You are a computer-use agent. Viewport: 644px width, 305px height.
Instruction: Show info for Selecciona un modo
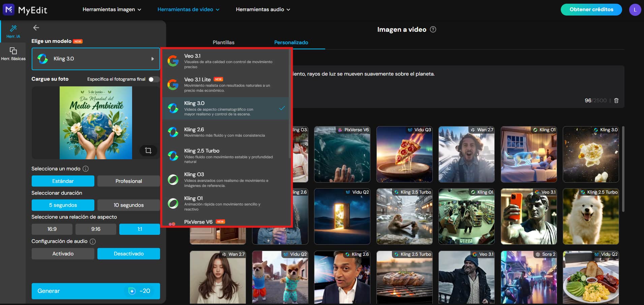[86, 169]
